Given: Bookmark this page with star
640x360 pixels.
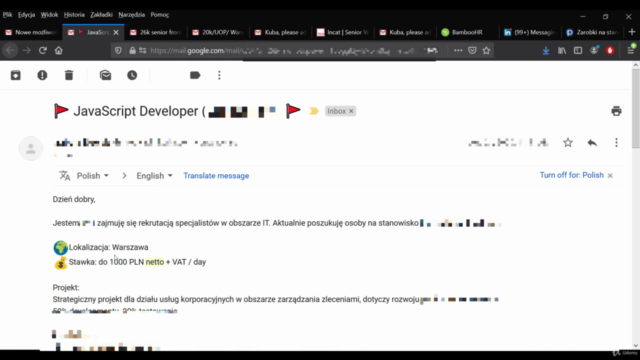Looking at the screenshot, I should pyautogui.click(x=486, y=51).
